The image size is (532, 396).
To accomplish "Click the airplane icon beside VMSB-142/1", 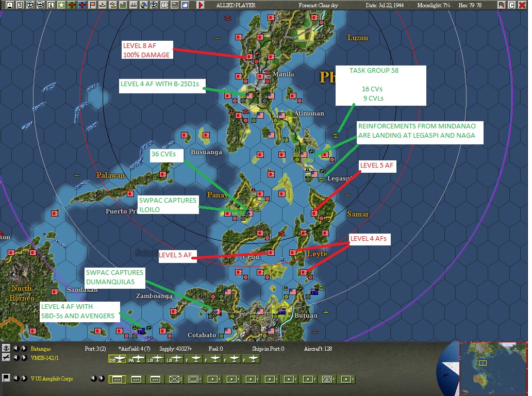I will coord(6,357).
